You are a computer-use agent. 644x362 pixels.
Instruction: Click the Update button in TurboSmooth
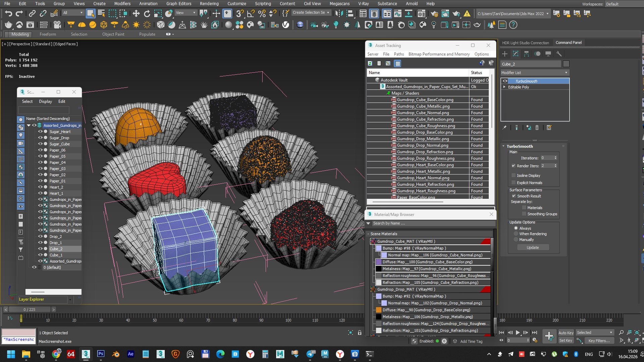533,247
